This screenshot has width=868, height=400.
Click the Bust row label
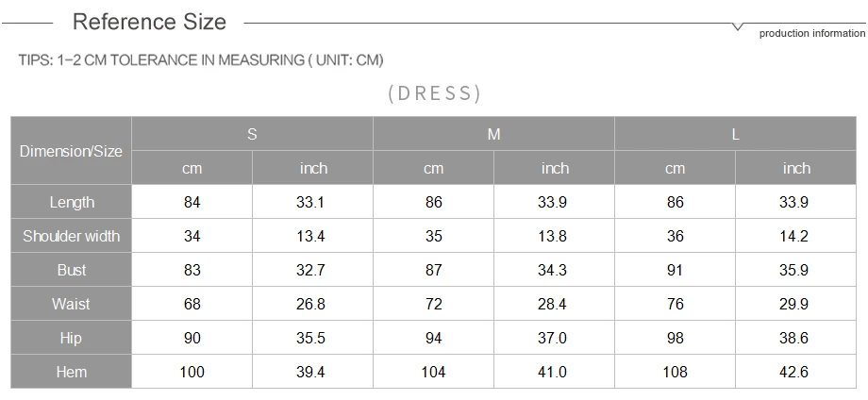pos(71,270)
